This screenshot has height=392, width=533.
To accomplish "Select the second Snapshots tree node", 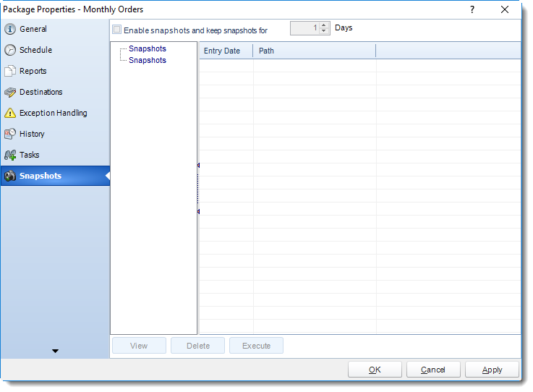I will 148,60.
